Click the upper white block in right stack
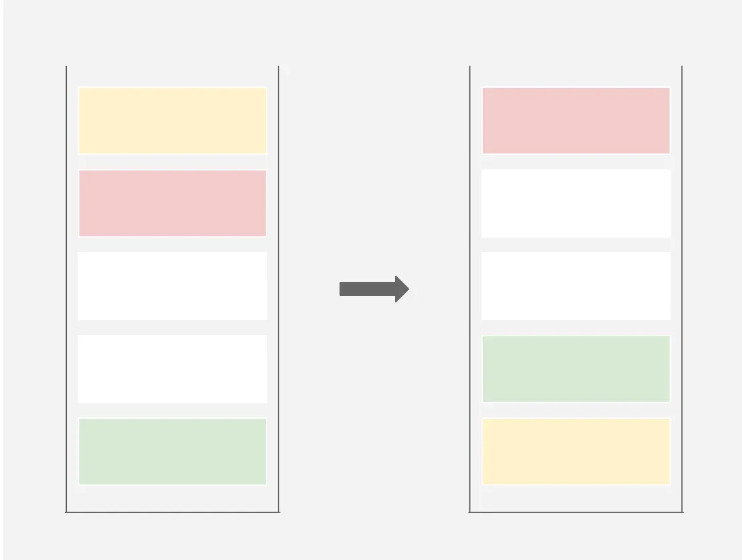 coord(576,203)
